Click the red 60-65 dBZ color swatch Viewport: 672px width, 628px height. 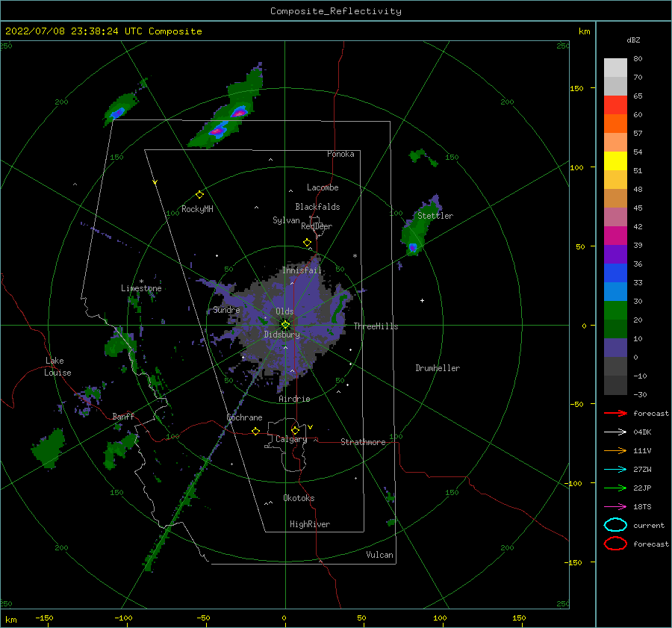615,105
